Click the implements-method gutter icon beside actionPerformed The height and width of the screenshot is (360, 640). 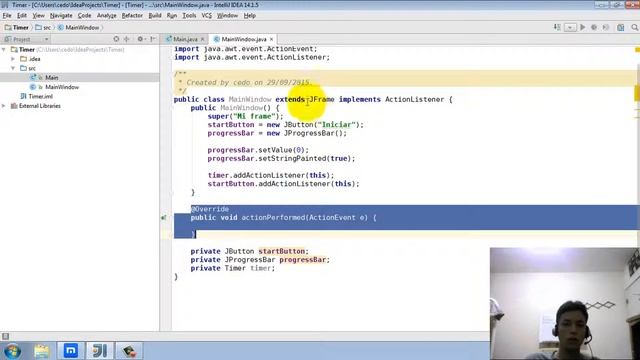(164, 218)
